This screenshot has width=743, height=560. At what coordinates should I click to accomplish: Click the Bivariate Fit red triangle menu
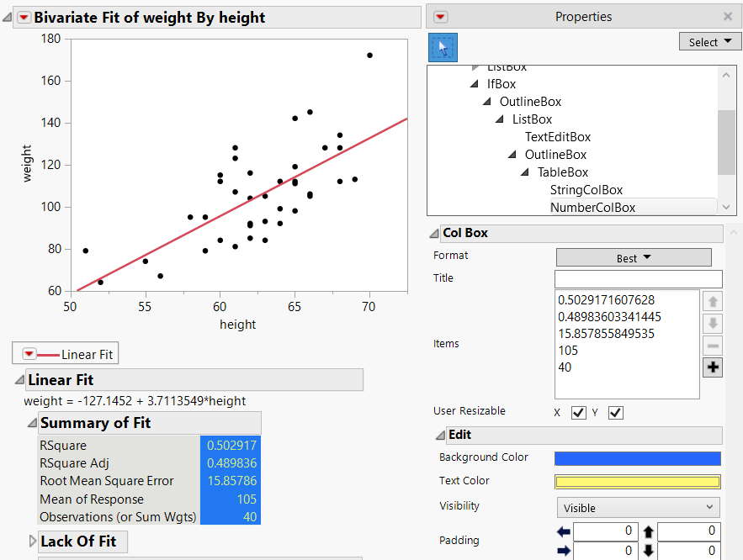tap(24, 18)
